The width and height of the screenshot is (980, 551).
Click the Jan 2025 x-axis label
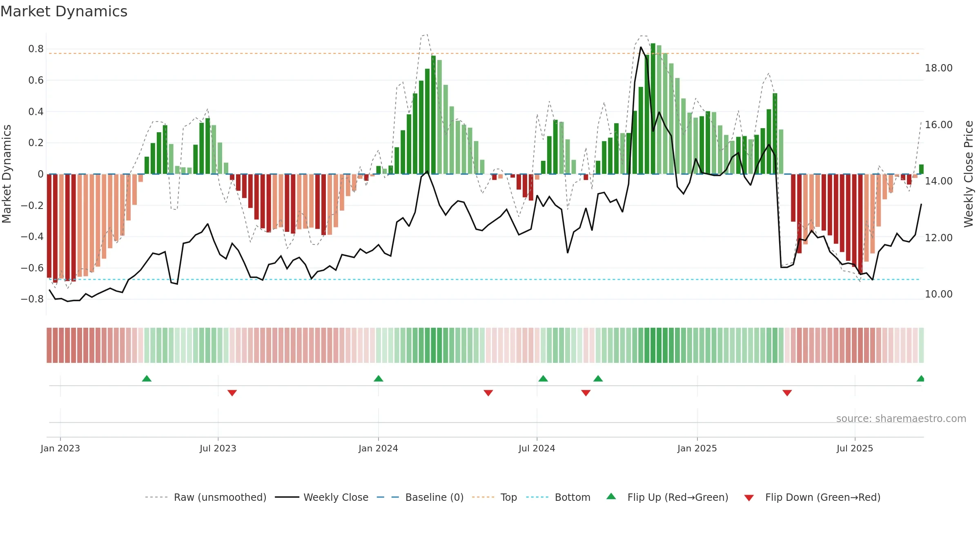[697, 448]
